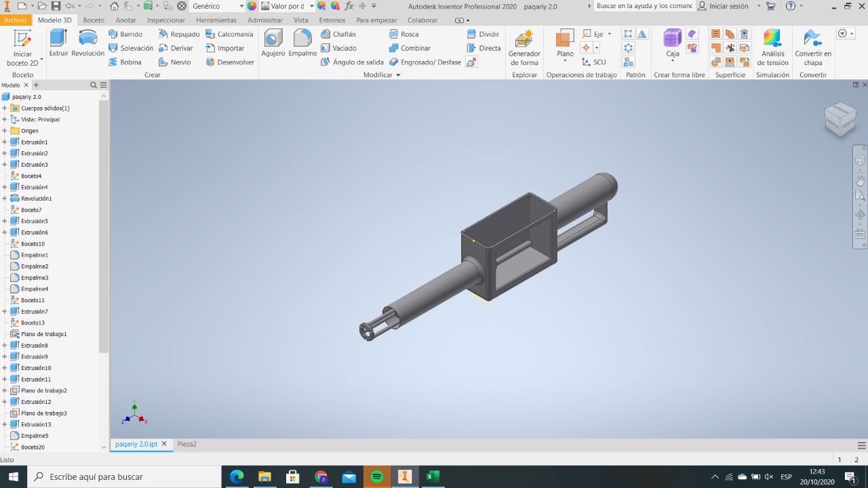Select the Bobina coil tool
Screen dimensions: 868x488
pos(125,62)
